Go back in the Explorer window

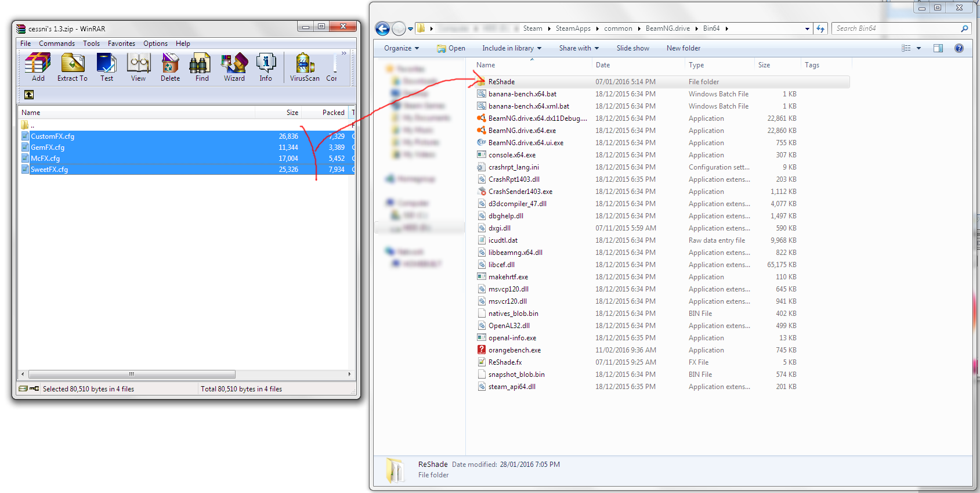[x=382, y=28]
